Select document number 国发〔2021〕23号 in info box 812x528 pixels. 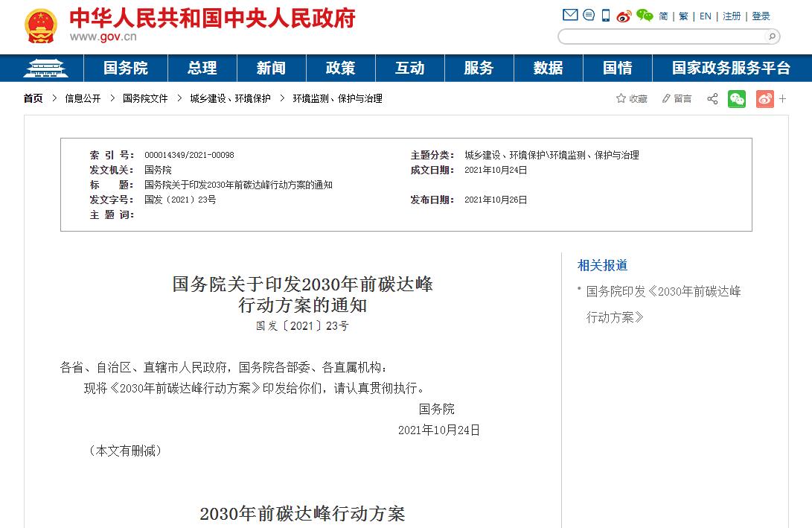[x=180, y=200]
